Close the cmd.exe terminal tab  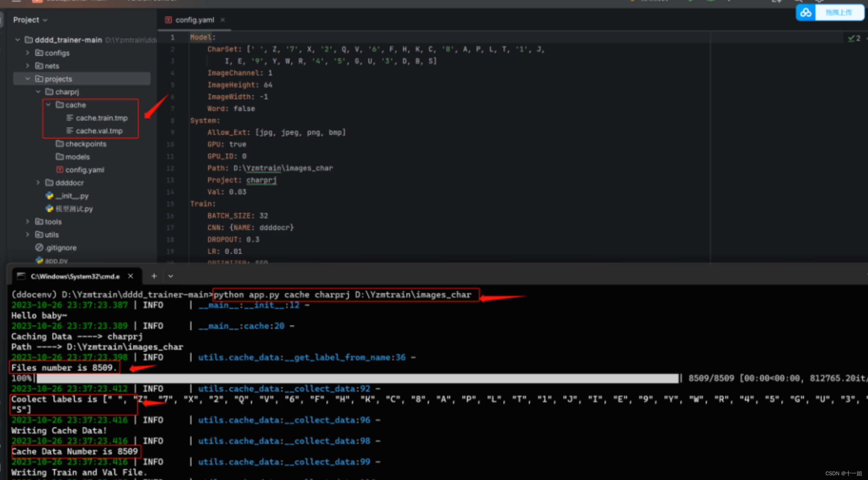pos(131,276)
